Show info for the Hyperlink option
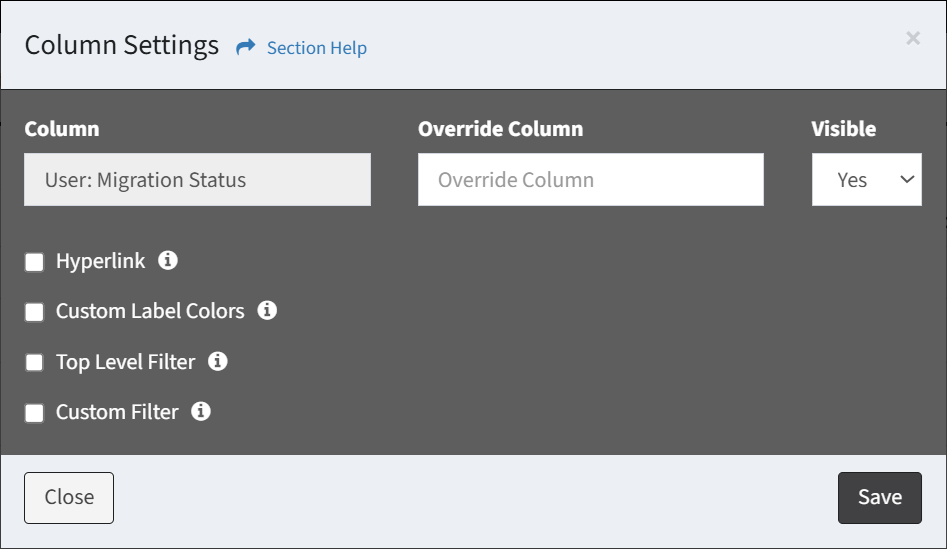 pyautogui.click(x=168, y=260)
